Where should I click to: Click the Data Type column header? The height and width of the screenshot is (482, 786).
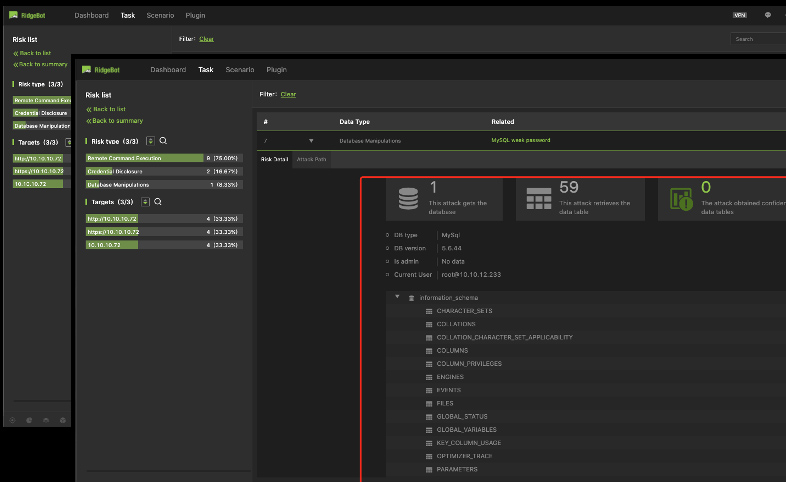(x=354, y=122)
